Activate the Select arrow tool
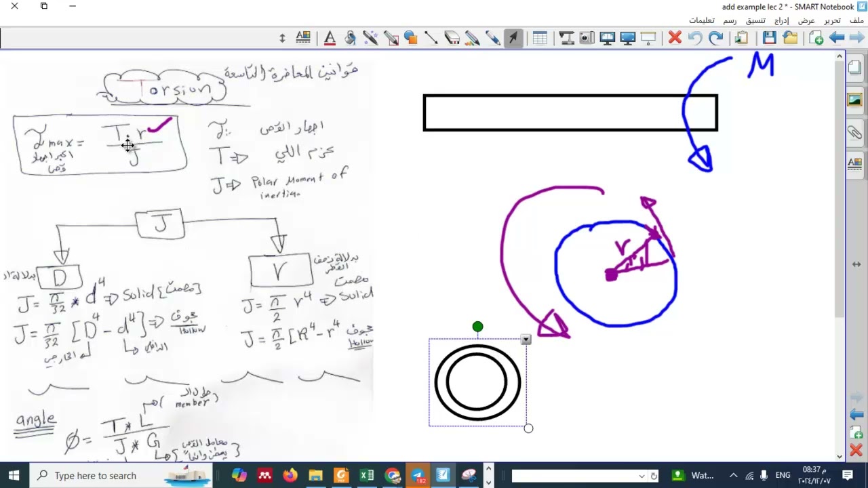 pyautogui.click(x=513, y=39)
